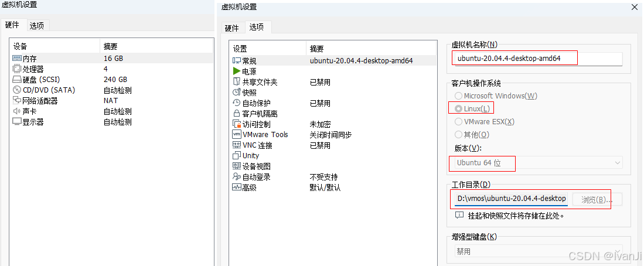Select the 其他 radio button
This screenshot has height=266, width=644.
point(458,135)
